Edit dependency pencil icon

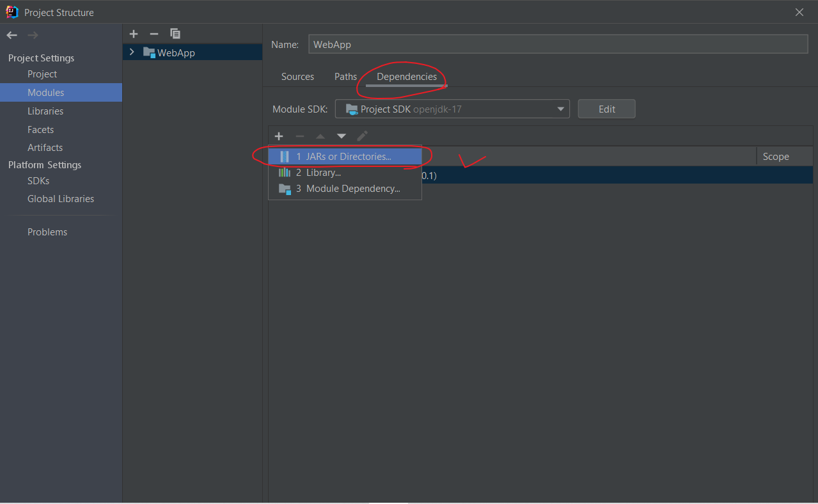click(x=362, y=136)
